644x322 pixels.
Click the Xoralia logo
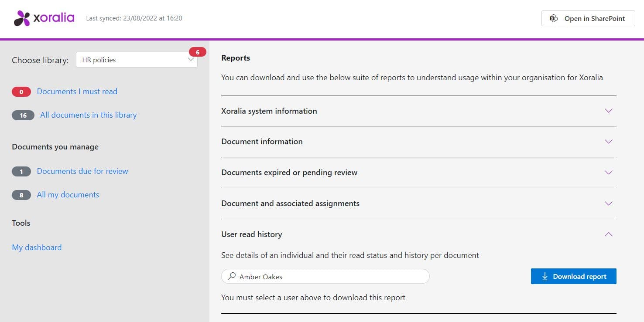(x=44, y=18)
